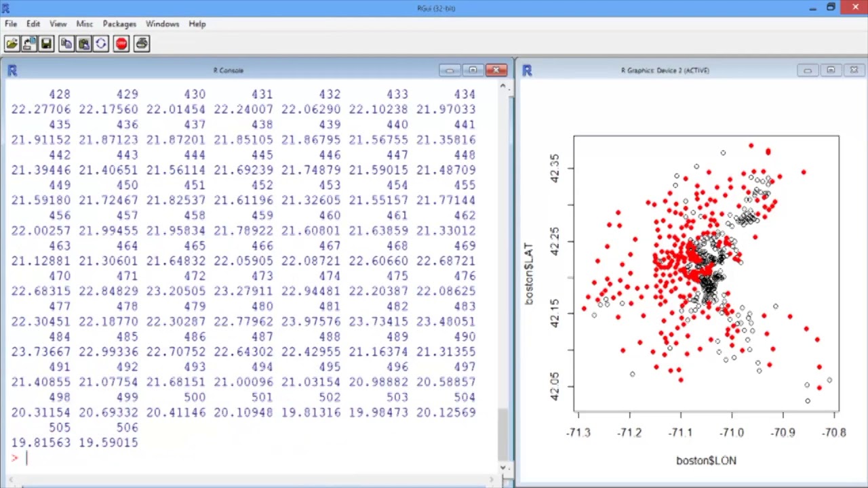The width and height of the screenshot is (868, 488).
Task: Click the Print toolbar icon
Action: (141, 44)
